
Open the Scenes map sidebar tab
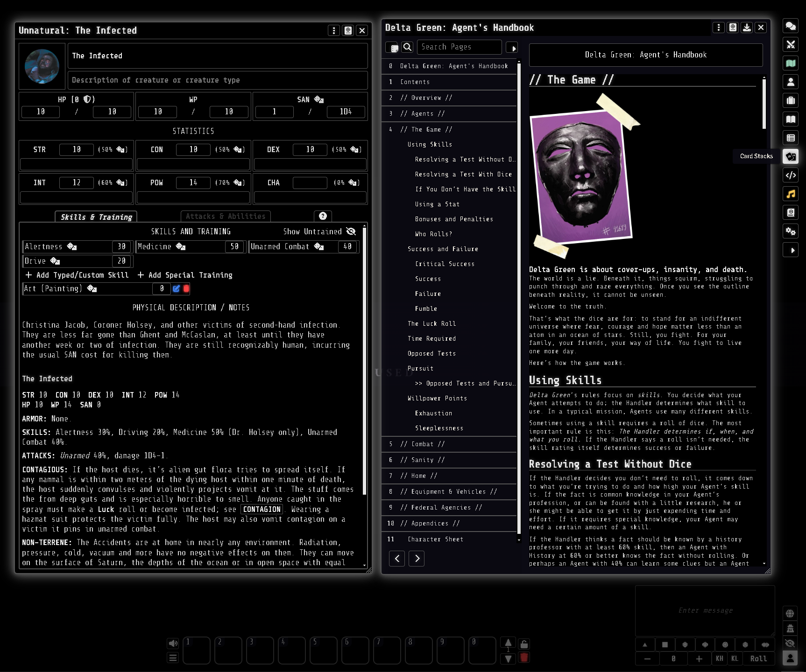(791, 63)
